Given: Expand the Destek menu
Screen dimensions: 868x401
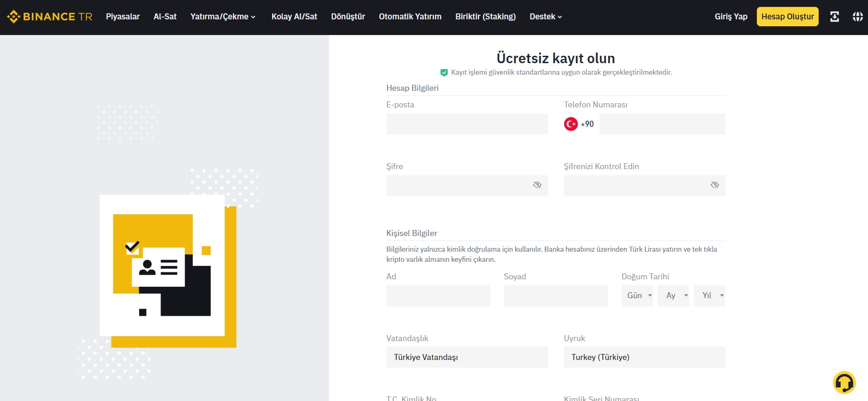Looking at the screenshot, I should point(546,17).
